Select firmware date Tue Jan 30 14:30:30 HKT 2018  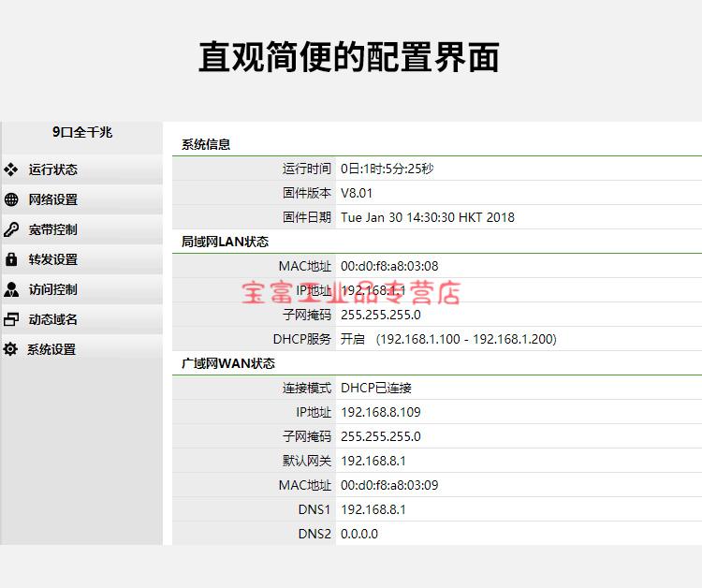click(x=428, y=217)
